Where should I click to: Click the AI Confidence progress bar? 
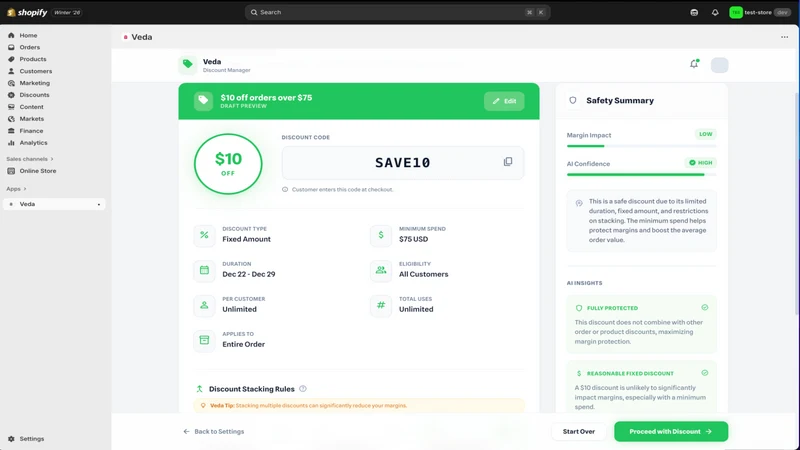641,175
